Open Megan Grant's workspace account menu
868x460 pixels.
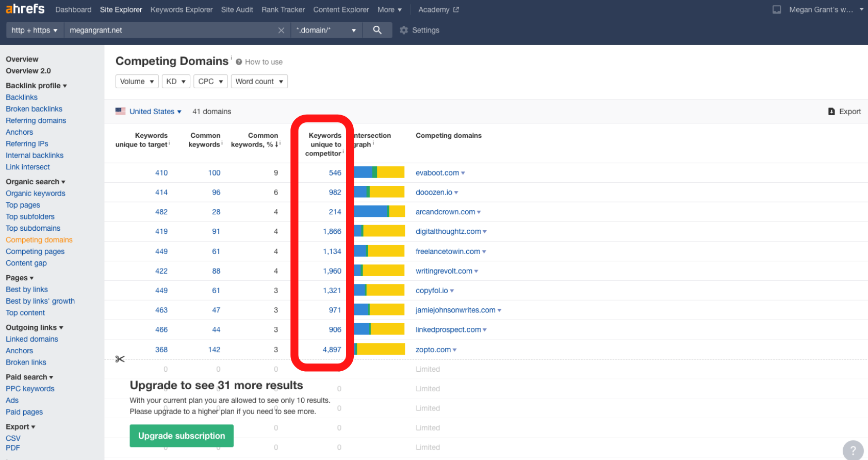[826, 10]
